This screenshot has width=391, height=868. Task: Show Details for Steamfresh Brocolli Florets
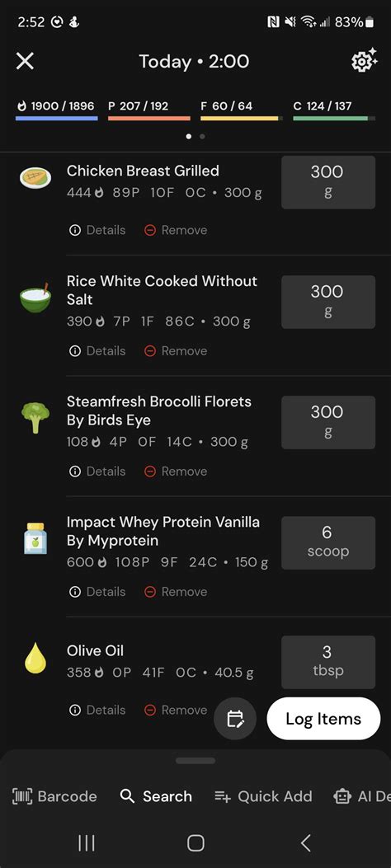tap(97, 472)
